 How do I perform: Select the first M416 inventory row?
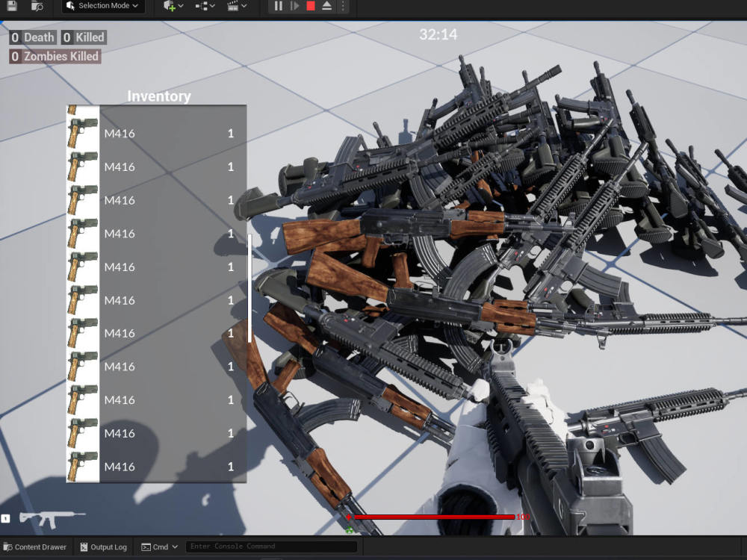click(x=156, y=134)
